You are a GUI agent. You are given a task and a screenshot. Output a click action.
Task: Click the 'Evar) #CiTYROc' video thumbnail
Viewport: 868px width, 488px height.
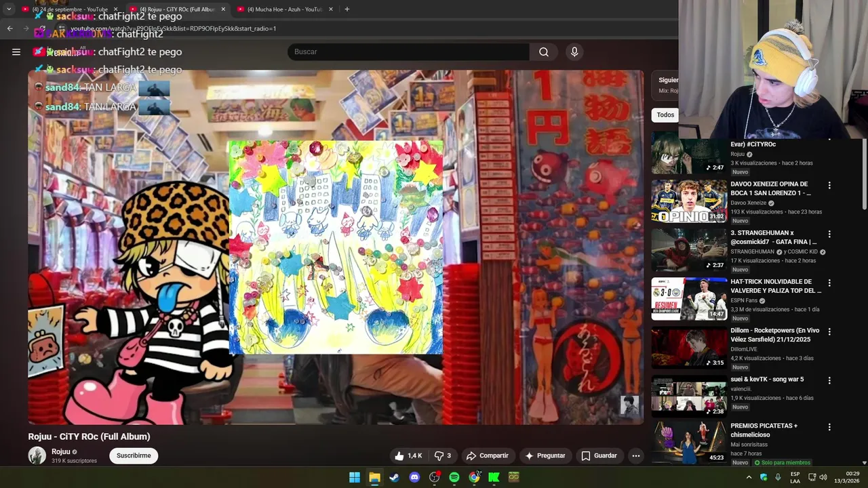pos(689,152)
